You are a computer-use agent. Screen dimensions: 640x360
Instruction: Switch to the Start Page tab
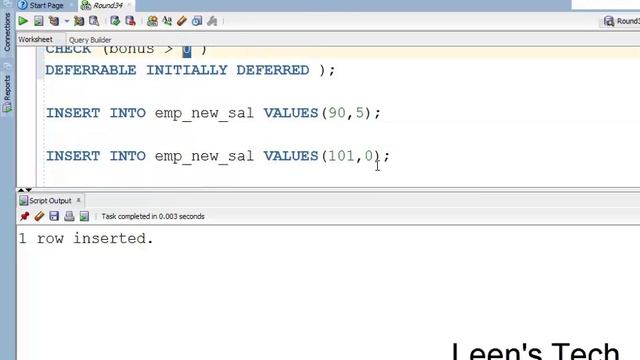(46, 5)
